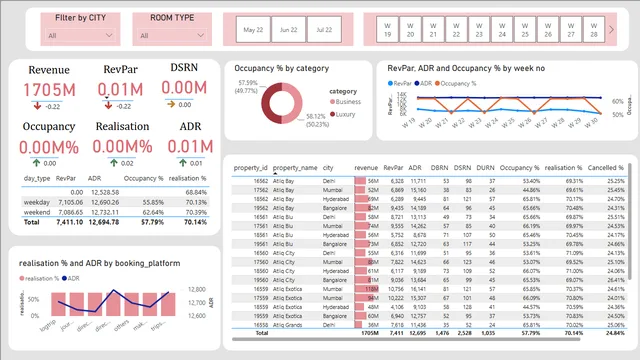Click the ADR legend marker in weekly chart
This screenshot has width=640, height=360.
pyautogui.click(x=417, y=83)
